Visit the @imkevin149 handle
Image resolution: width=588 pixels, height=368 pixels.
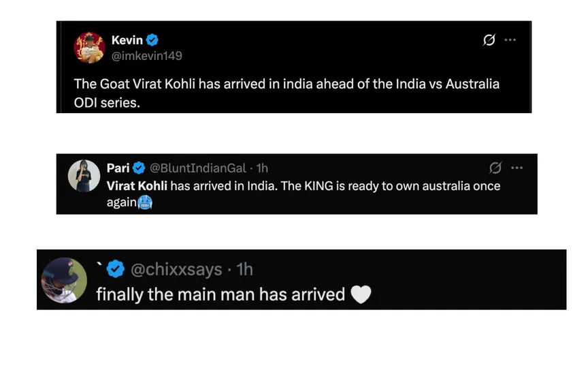(x=146, y=56)
